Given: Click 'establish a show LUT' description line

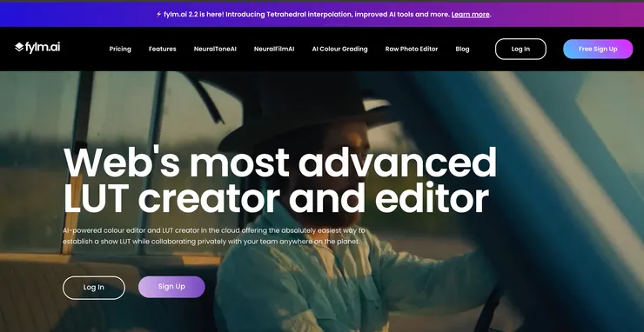Looking at the screenshot, I should coord(211,242).
